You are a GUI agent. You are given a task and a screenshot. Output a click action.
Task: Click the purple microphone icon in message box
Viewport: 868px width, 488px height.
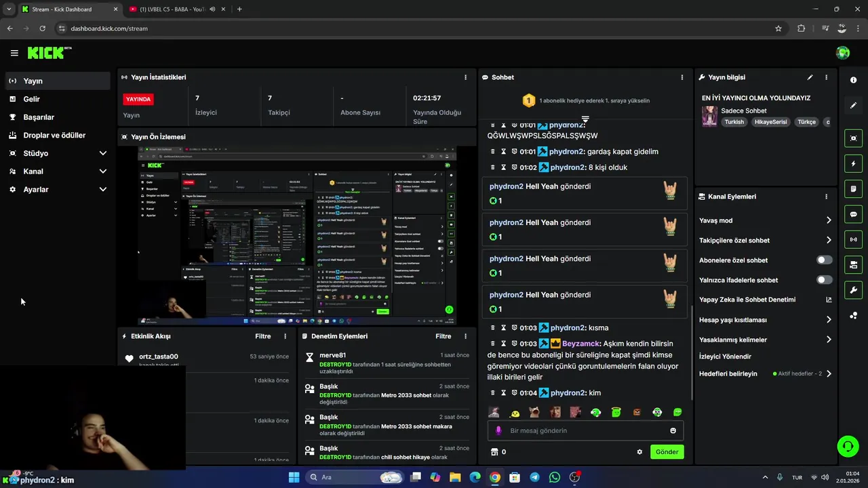[498, 430]
